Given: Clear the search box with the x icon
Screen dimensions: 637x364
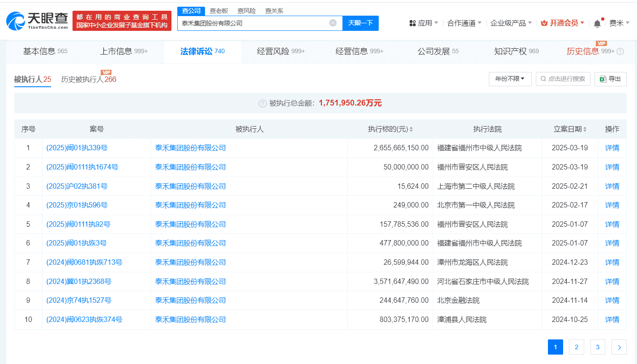Looking at the screenshot, I should pyautogui.click(x=332, y=23).
